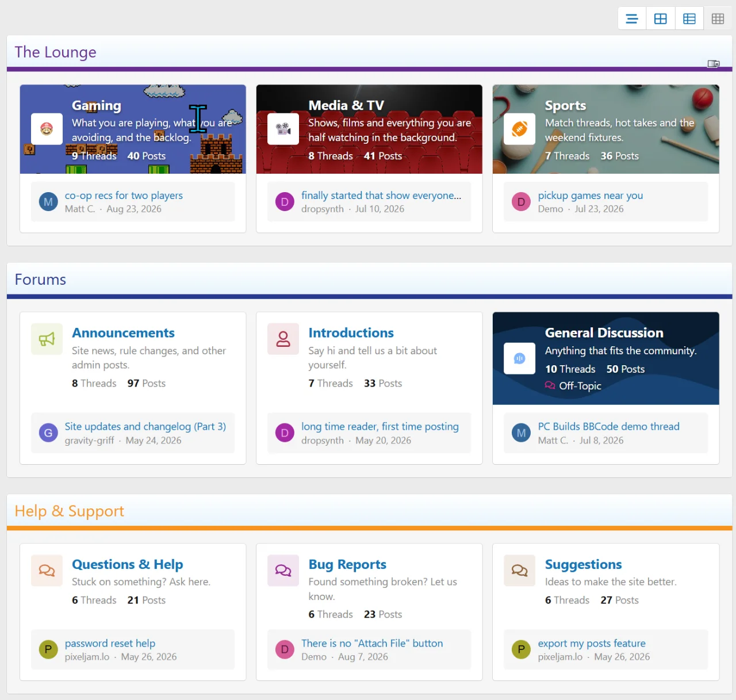This screenshot has height=700, width=736.
Task: Pick the grey three-by-three grid layout icon
Action: coord(718,19)
